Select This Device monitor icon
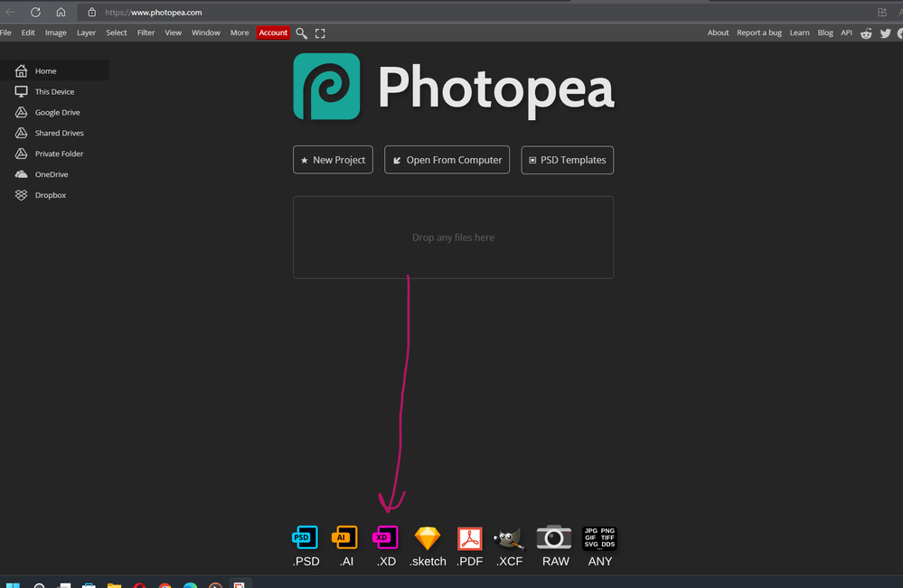This screenshot has height=588, width=903. coord(22,91)
